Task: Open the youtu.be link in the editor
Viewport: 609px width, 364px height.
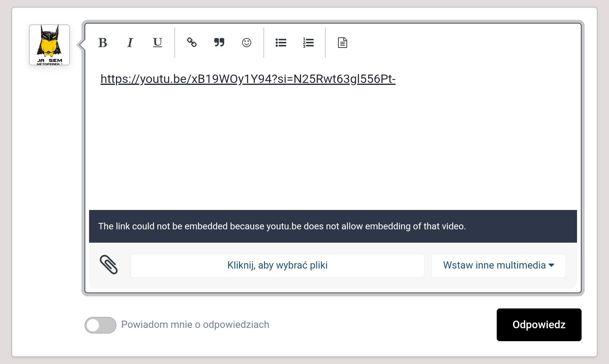Action: pyautogui.click(x=248, y=79)
